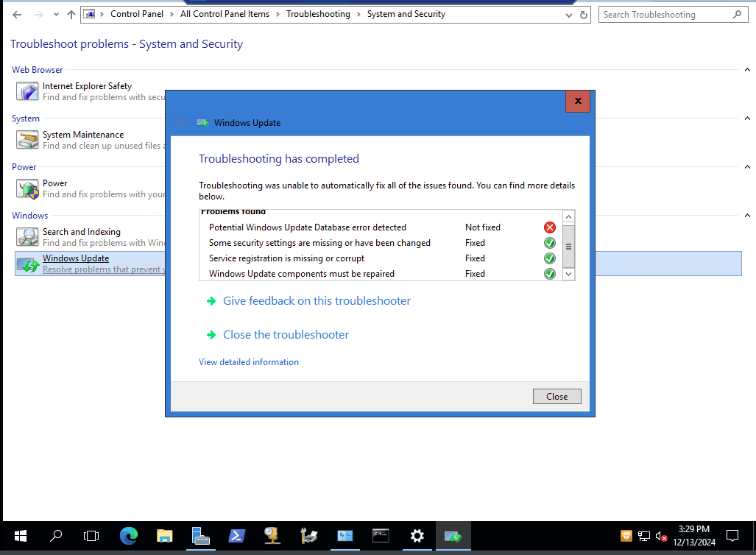Viewport: 756px width, 555px height.
Task: Open the System Maintenance troubleshooter
Action: (x=83, y=135)
